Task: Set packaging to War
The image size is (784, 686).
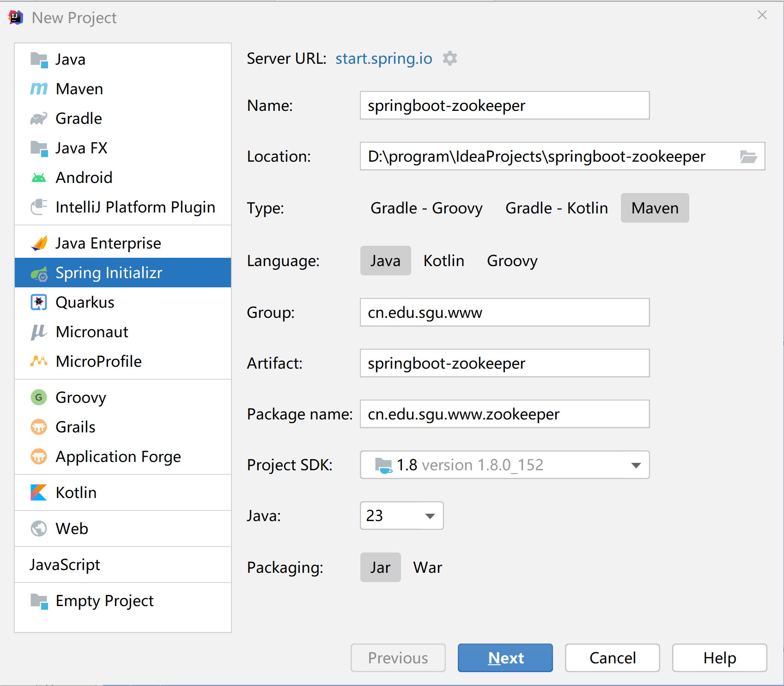Action: click(428, 567)
